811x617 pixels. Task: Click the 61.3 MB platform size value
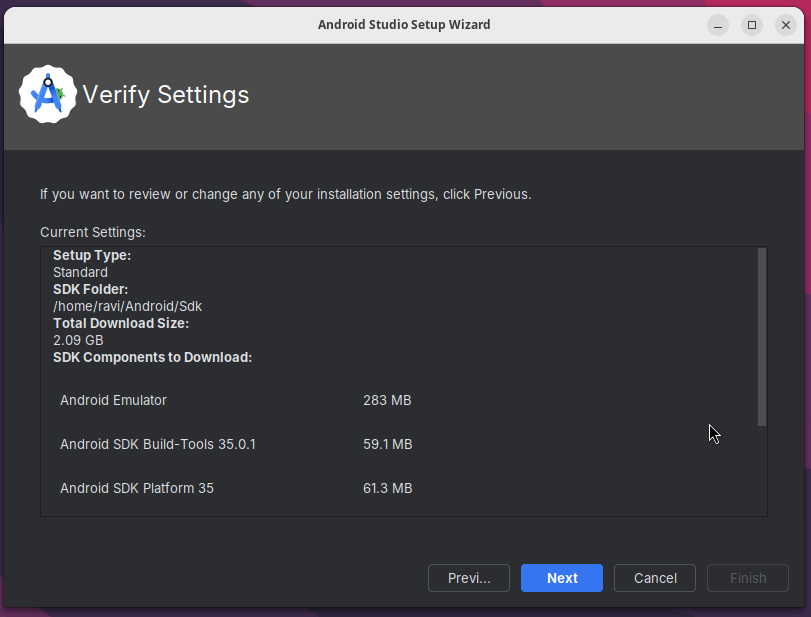[387, 488]
